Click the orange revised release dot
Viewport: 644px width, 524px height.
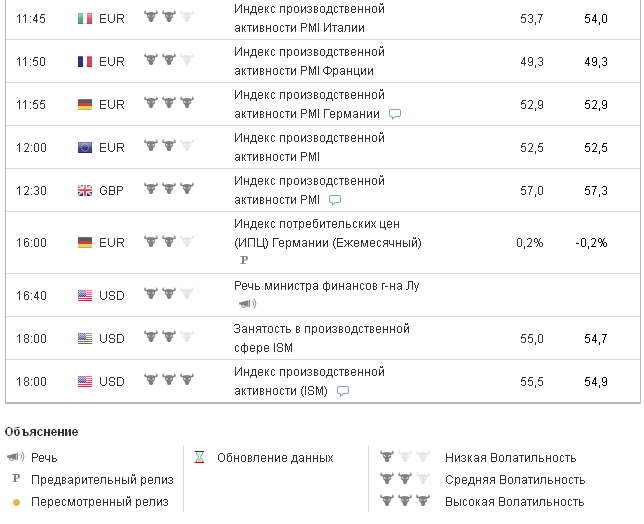[16, 502]
